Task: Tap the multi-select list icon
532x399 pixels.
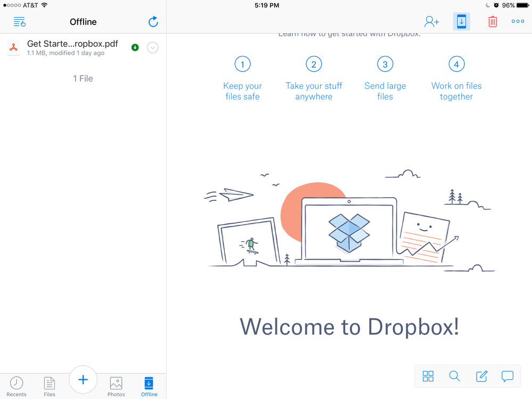Action: 20,22
